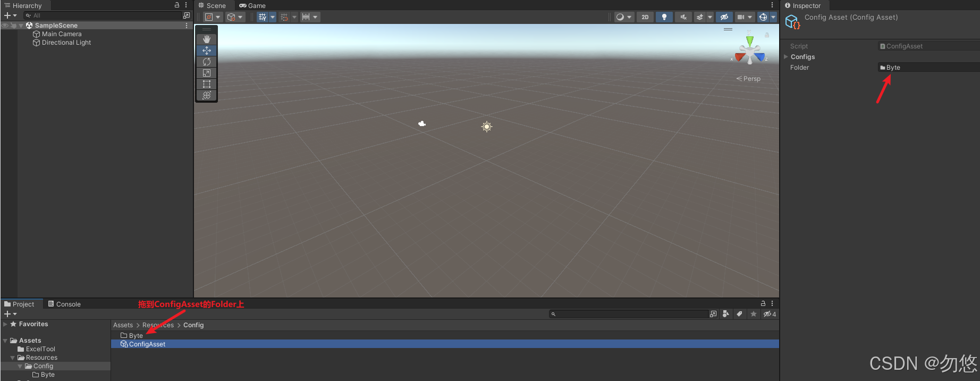
Task: Collapse SampleScene in Hierarchy
Action: (21, 26)
